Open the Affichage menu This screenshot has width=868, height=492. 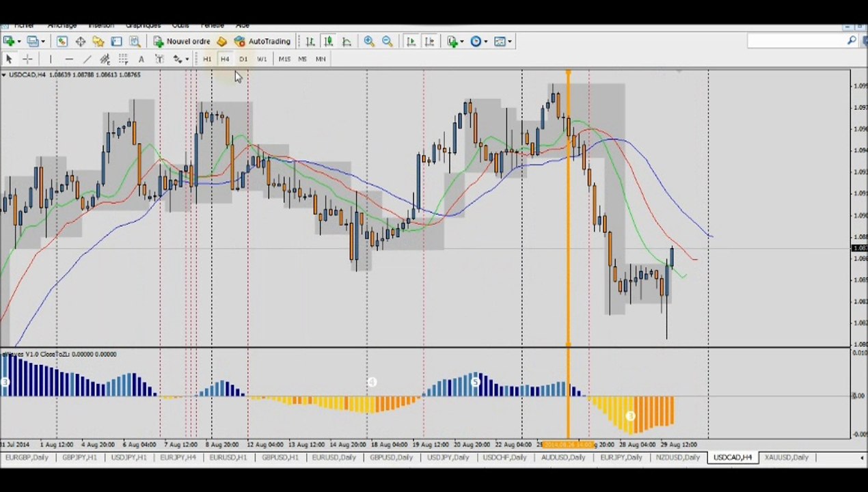62,26
